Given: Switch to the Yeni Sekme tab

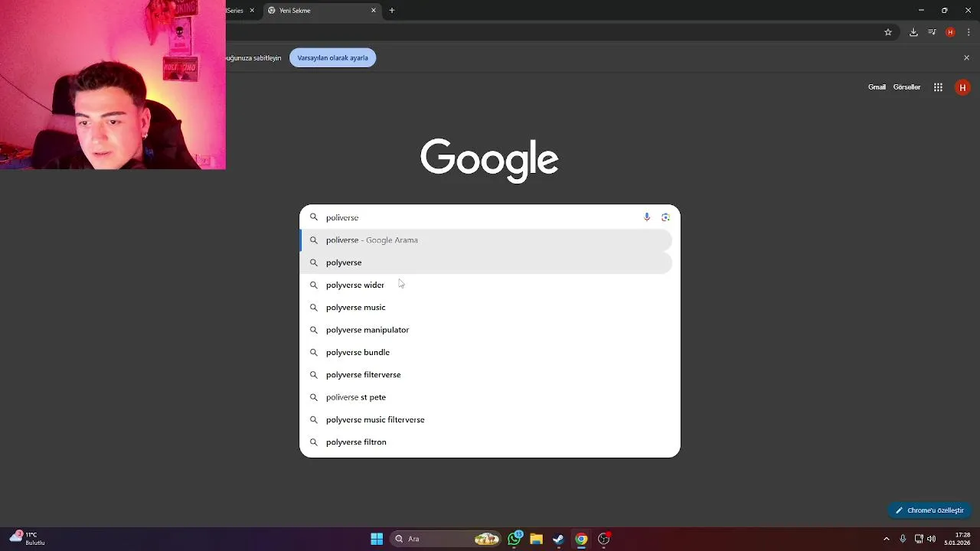Looking at the screenshot, I should 322,11.
